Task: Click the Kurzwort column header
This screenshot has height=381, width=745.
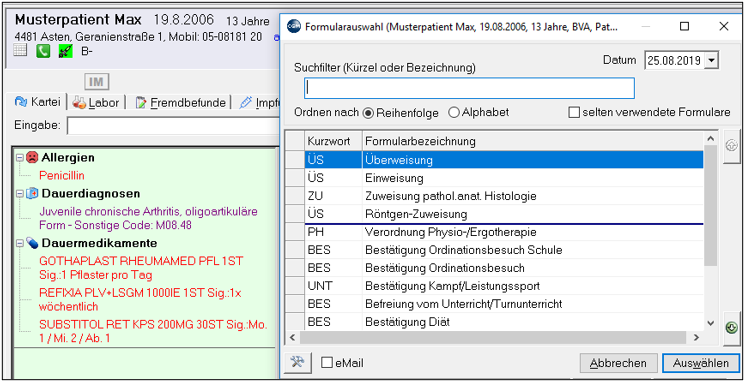Action: 333,141
